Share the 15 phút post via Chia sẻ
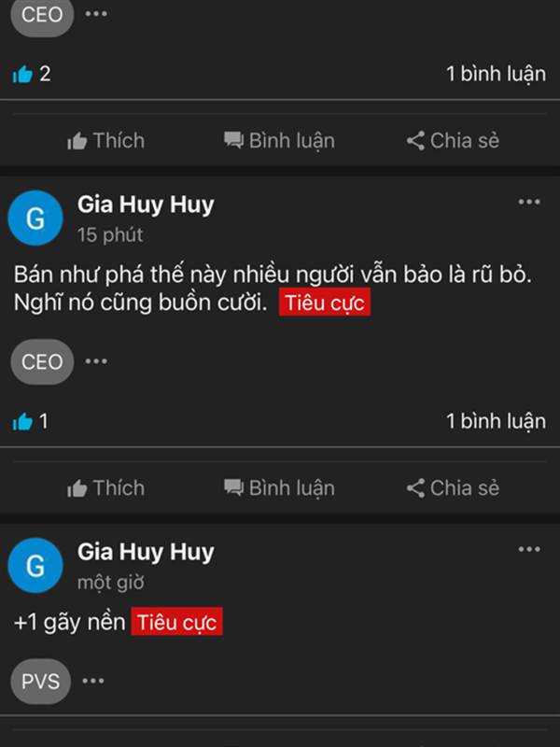Image resolution: width=560 pixels, height=747 pixels. pos(453,487)
